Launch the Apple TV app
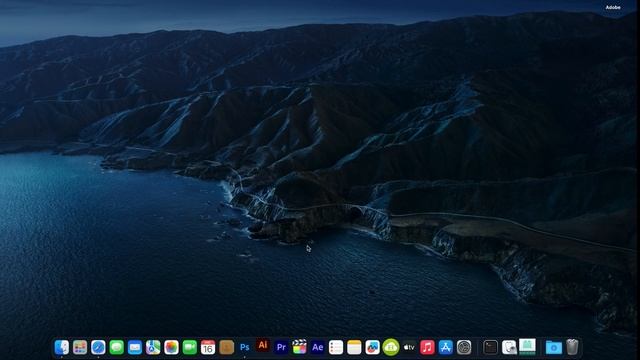The image size is (640, 360). 409,347
